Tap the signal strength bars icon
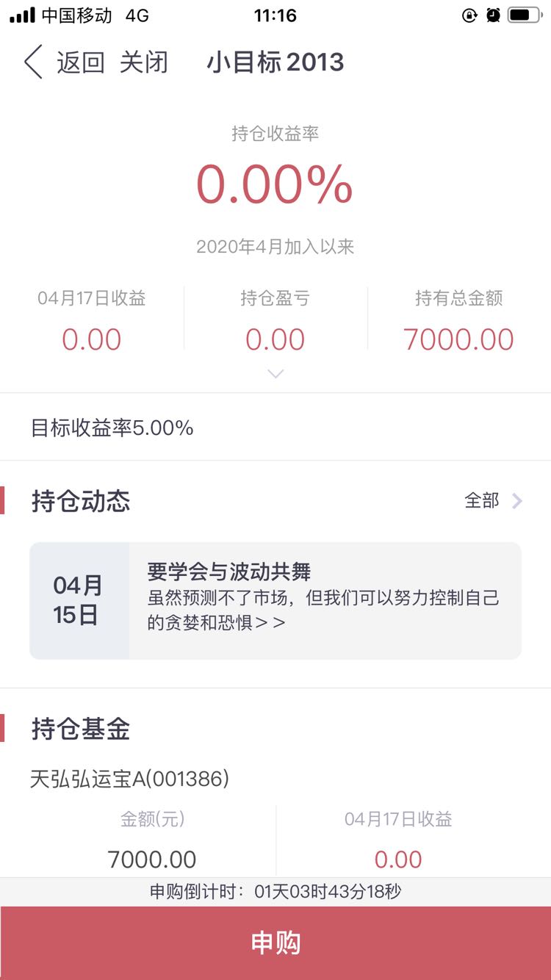The width and height of the screenshot is (551, 980). [23, 15]
